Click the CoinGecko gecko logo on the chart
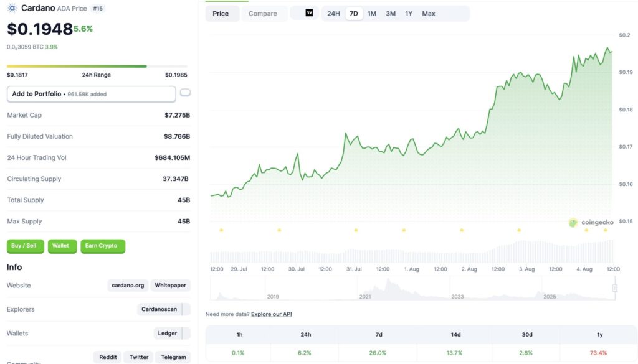The width and height of the screenshot is (638, 364). point(573,222)
